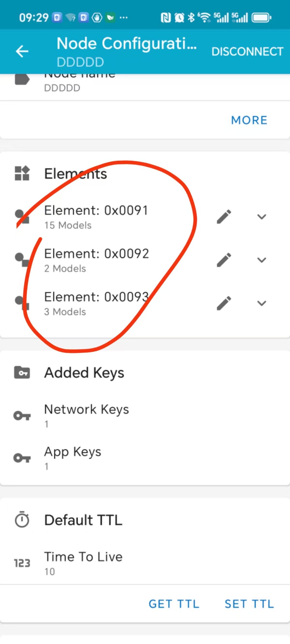
Task: Tap the DISCONNECT action
Action: [247, 51]
